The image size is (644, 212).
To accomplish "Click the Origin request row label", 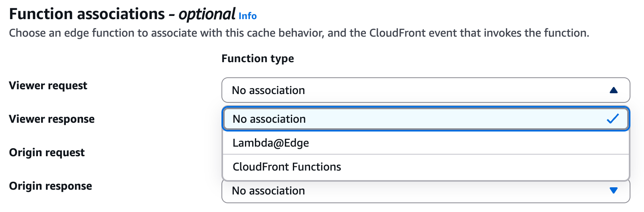I will coord(47,153).
